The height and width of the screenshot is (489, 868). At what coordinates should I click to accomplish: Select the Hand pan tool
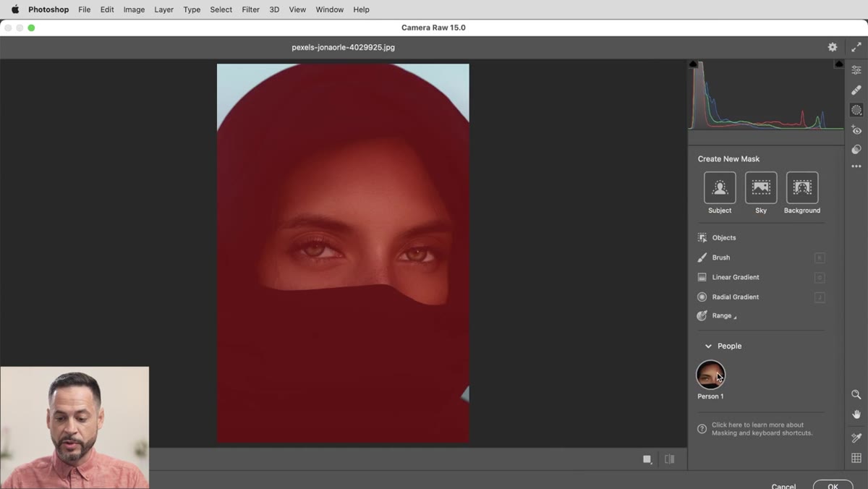[x=856, y=414]
